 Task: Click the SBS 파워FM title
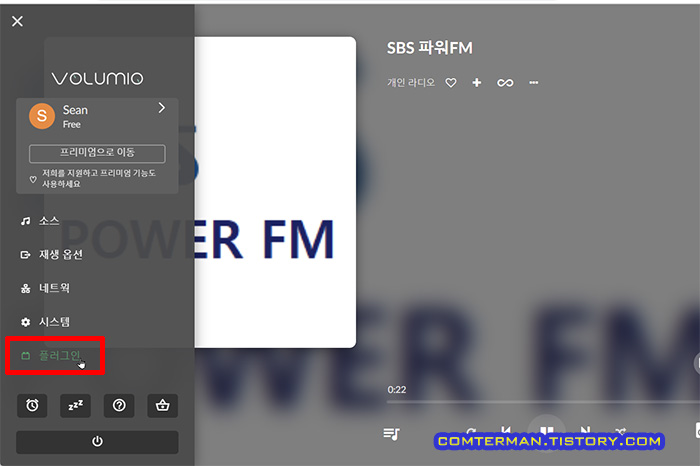pyautogui.click(x=429, y=48)
